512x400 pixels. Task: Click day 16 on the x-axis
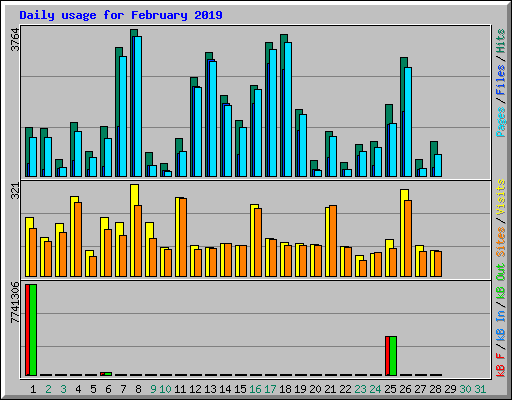[255, 389]
